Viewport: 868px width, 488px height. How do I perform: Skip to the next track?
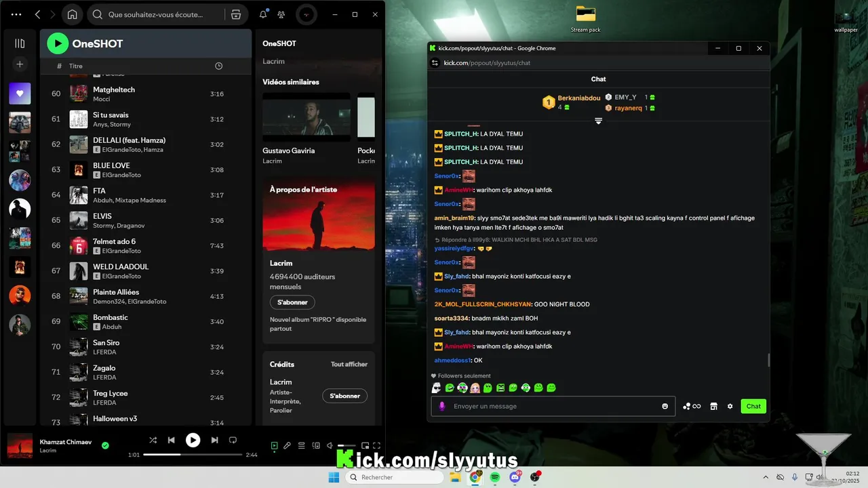pyautogui.click(x=214, y=440)
